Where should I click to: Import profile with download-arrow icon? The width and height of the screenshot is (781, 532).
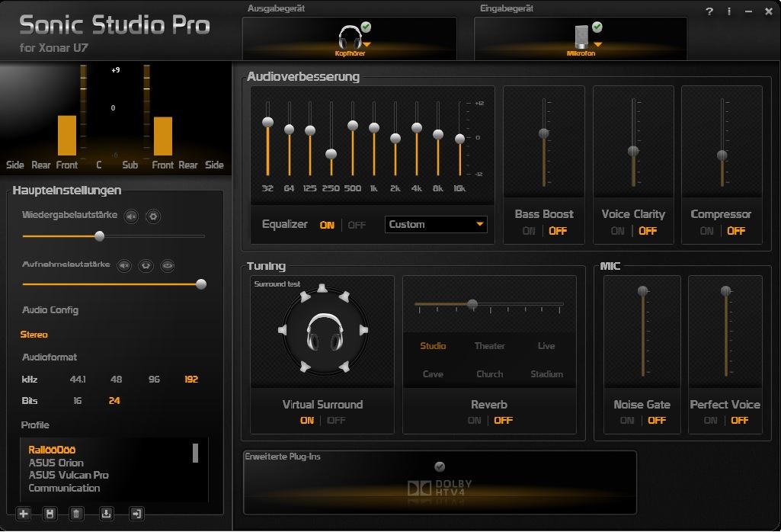(x=106, y=514)
